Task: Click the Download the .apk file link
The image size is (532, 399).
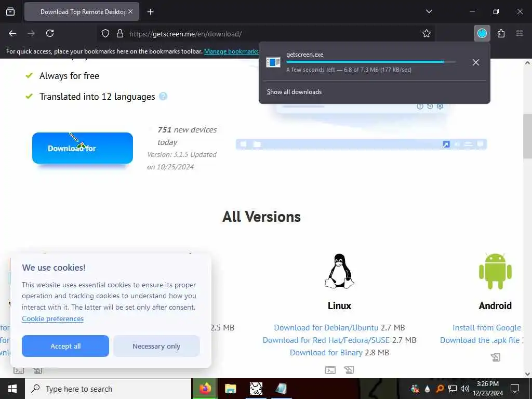Action: [x=480, y=340]
